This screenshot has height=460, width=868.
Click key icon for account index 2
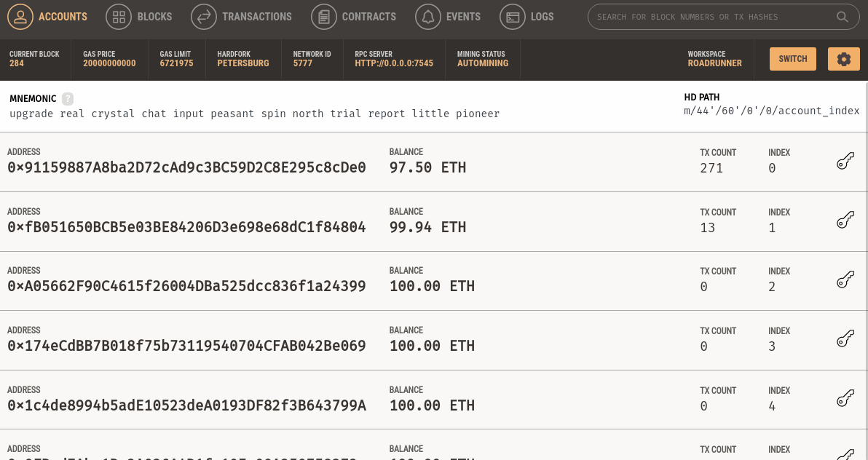tap(844, 280)
